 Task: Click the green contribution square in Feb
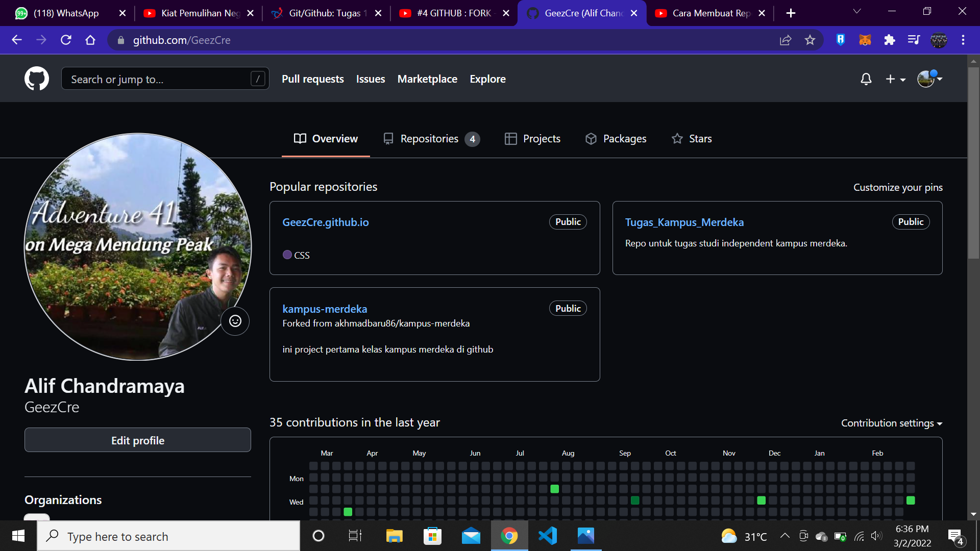911,500
